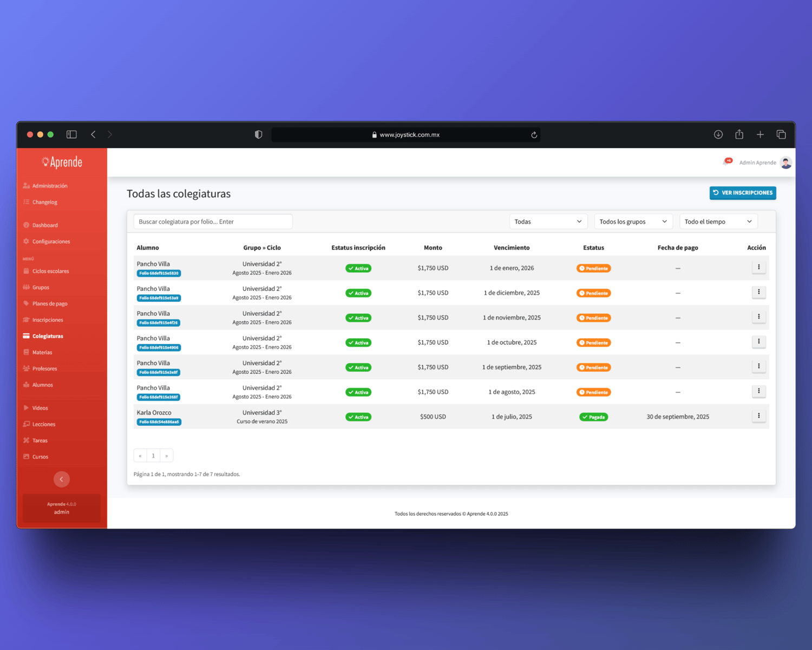Focus the Buscar colegiatura por folio field
Viewport: 812px width, 650px height.
pyautogui.click(x=213, y=222)
